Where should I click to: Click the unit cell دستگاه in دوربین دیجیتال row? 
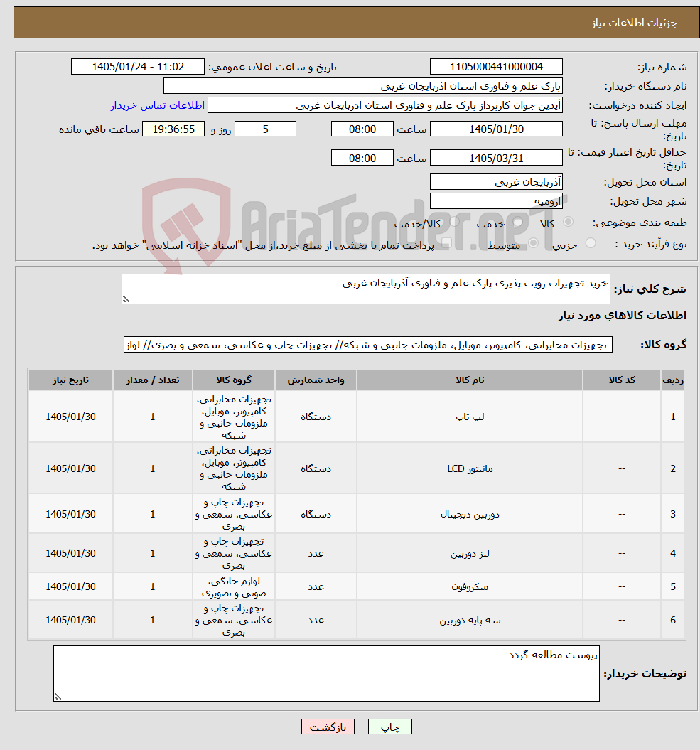[316, 514]
